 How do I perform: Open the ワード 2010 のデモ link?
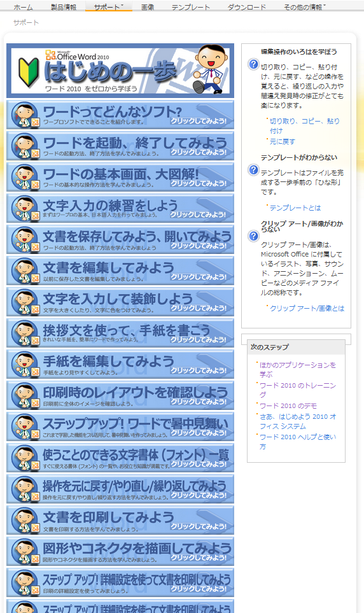288,405
